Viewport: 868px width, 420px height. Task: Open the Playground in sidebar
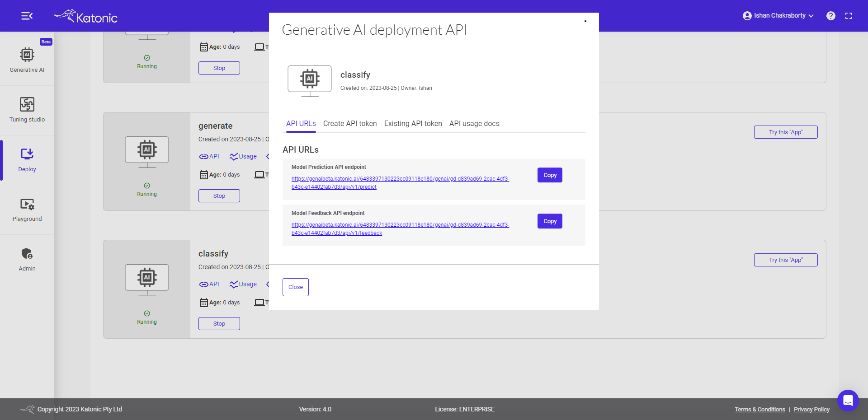tap(27, 210)
